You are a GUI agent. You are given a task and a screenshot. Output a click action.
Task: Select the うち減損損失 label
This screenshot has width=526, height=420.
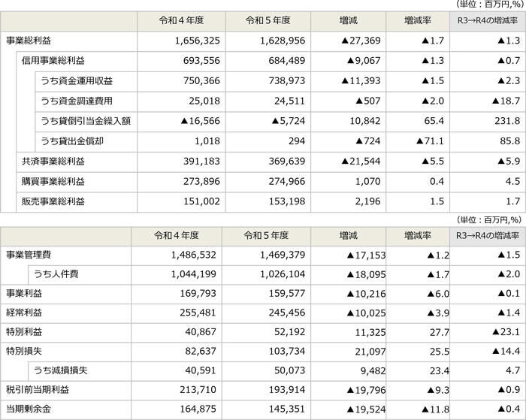click(x=60, y=370)
